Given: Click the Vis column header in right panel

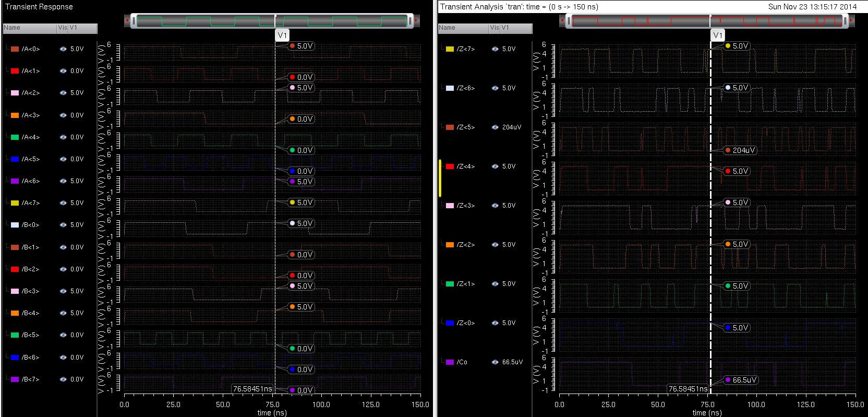Looking at the screenshot, I should pos(495,28).
